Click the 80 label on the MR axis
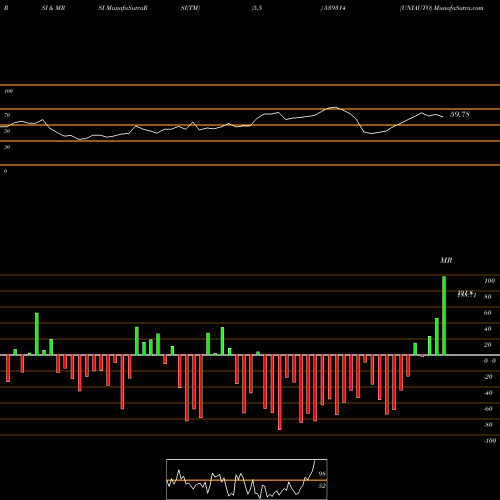 pyautogui.click(x=488, y=297)
